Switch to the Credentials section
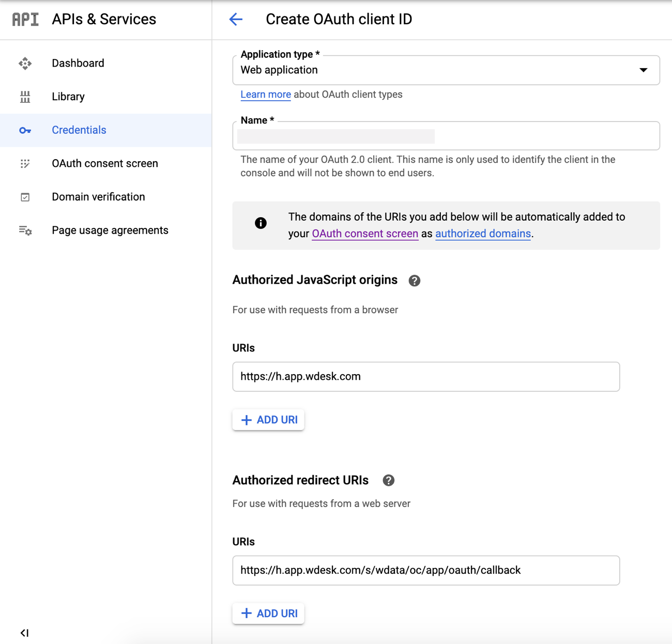 click(79, 130)
